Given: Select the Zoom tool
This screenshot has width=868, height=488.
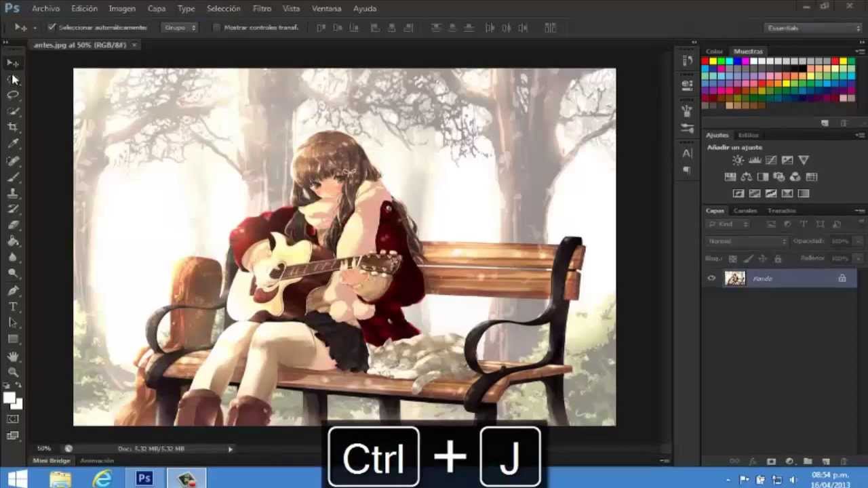Looking at the screenshot, I should tap(13, 372).
